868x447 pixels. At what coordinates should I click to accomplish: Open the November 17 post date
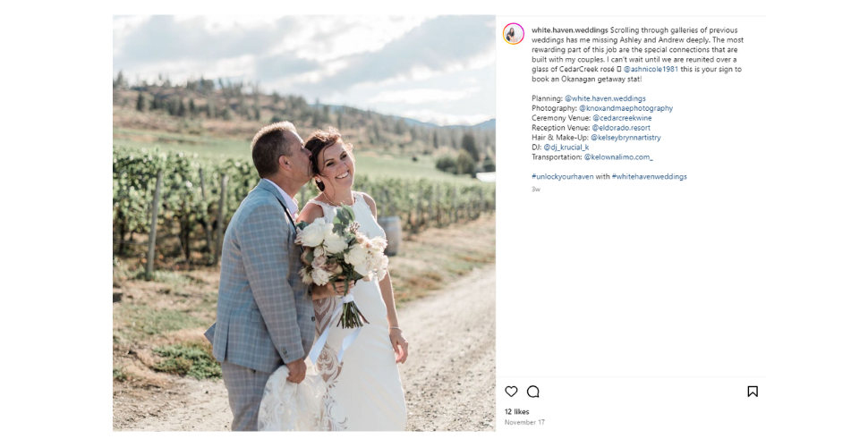524,422
